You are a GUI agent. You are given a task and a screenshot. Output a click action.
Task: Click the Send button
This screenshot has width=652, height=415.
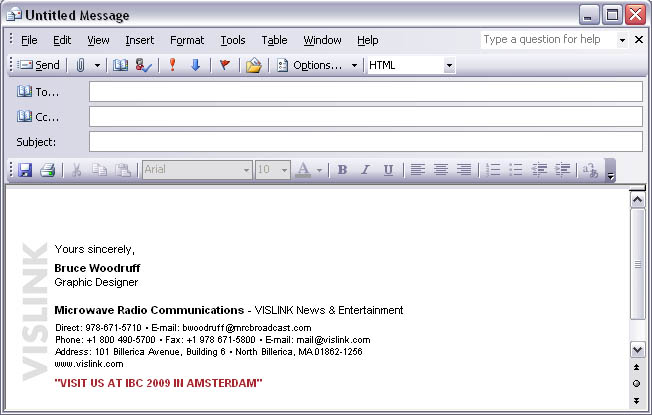point(40,65)
